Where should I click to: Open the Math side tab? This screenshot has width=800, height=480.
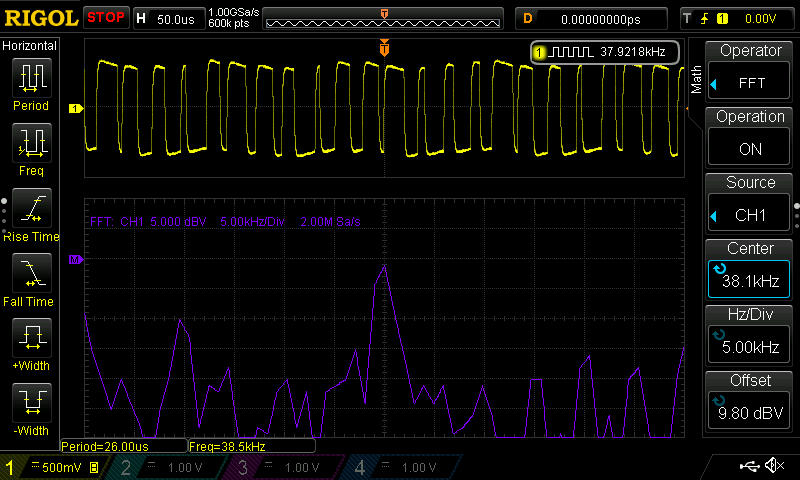tap(696, 79)
